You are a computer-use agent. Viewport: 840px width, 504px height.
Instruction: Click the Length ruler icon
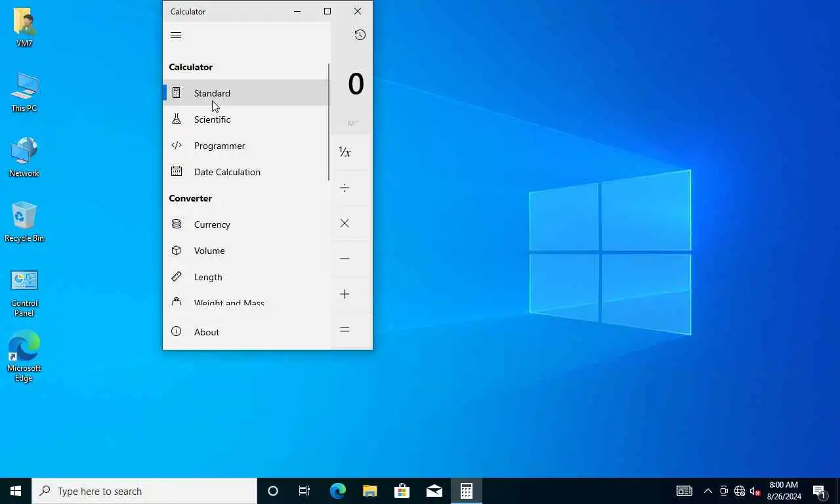[x=176, y=276]
